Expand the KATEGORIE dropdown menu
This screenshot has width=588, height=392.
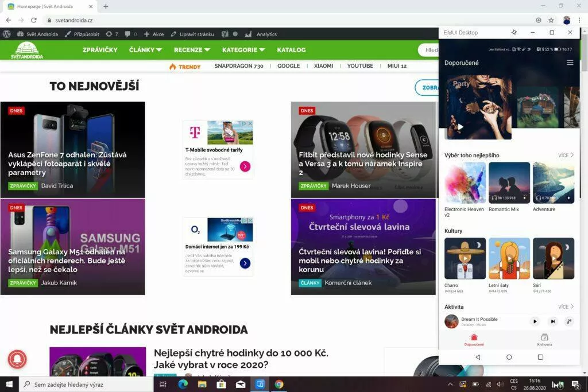243,50
